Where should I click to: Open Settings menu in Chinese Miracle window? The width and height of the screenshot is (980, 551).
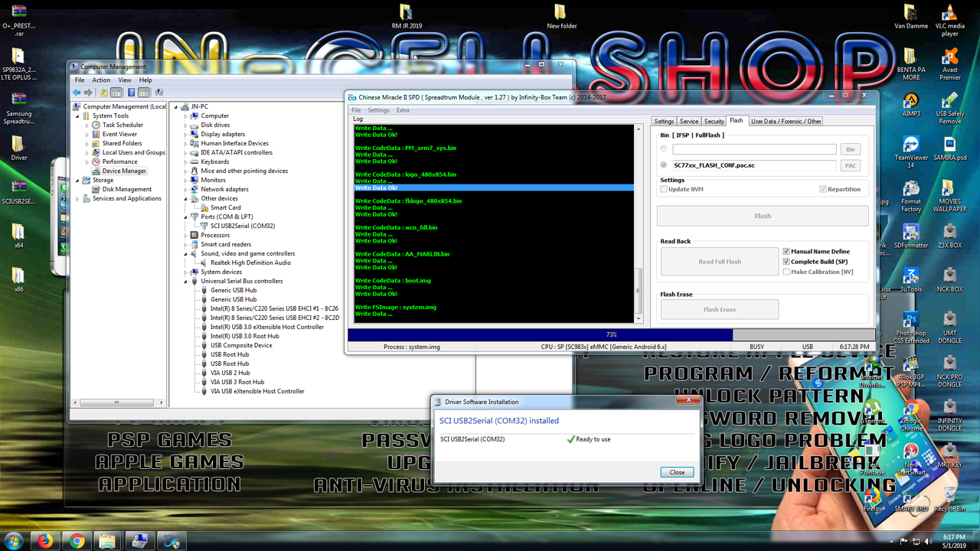point(378,110)
